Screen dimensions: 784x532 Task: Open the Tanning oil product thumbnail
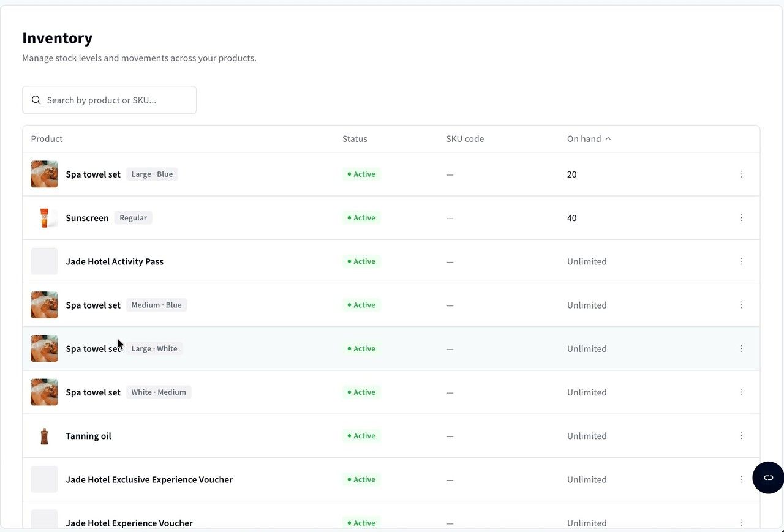click(x=44, y=436)
